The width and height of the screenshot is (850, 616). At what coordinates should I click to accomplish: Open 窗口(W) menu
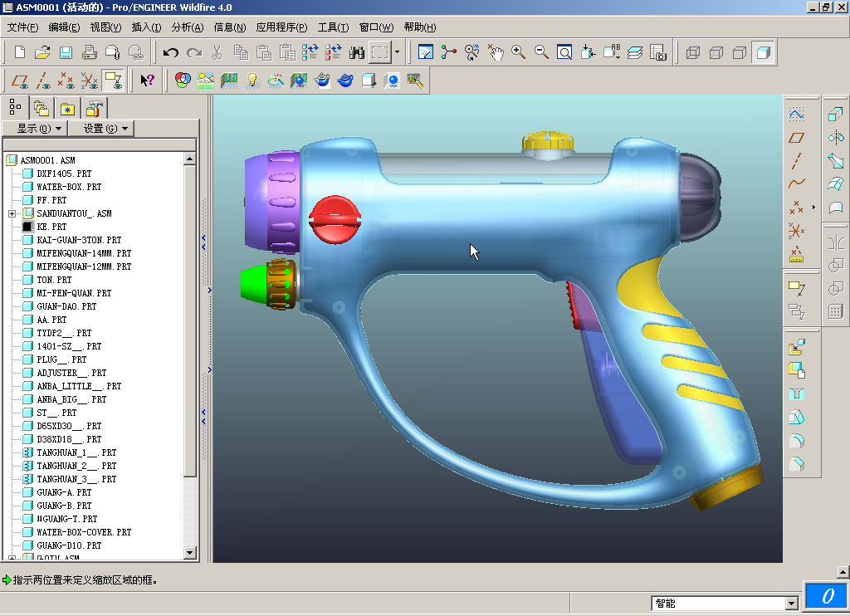point(376,27)
